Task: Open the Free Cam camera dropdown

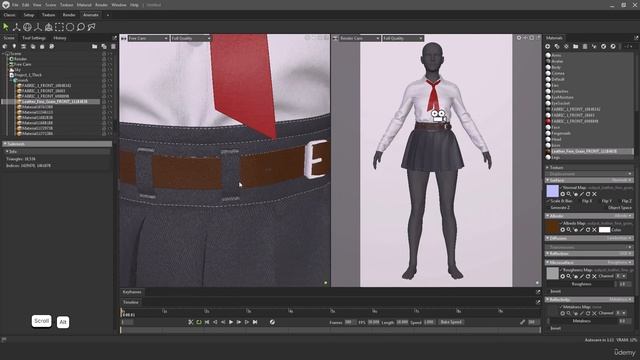Action: pos(148,38)
